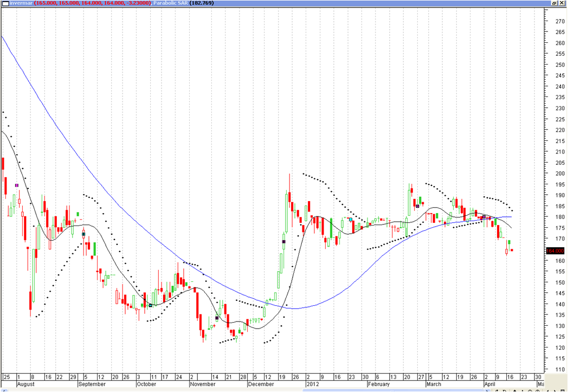Click the dark marker square in mid-November
568x392 pixels.
[217, 318]
